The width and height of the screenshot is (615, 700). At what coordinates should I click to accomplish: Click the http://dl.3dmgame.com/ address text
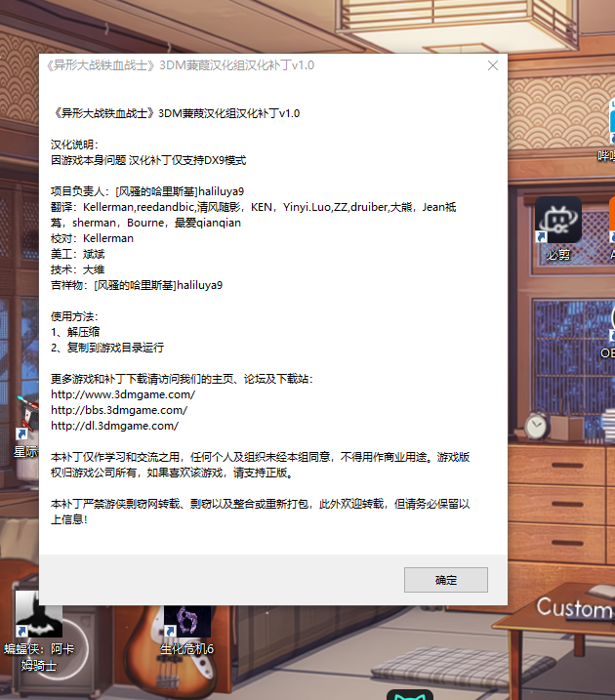114,426
